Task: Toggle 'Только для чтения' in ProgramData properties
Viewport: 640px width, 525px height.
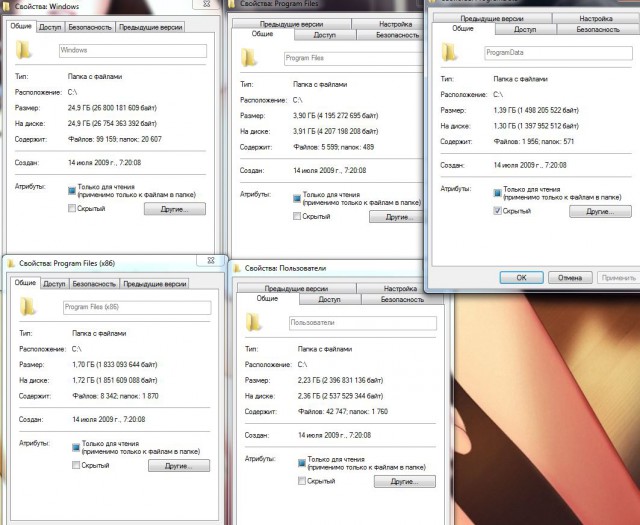Action: point(498,193)
